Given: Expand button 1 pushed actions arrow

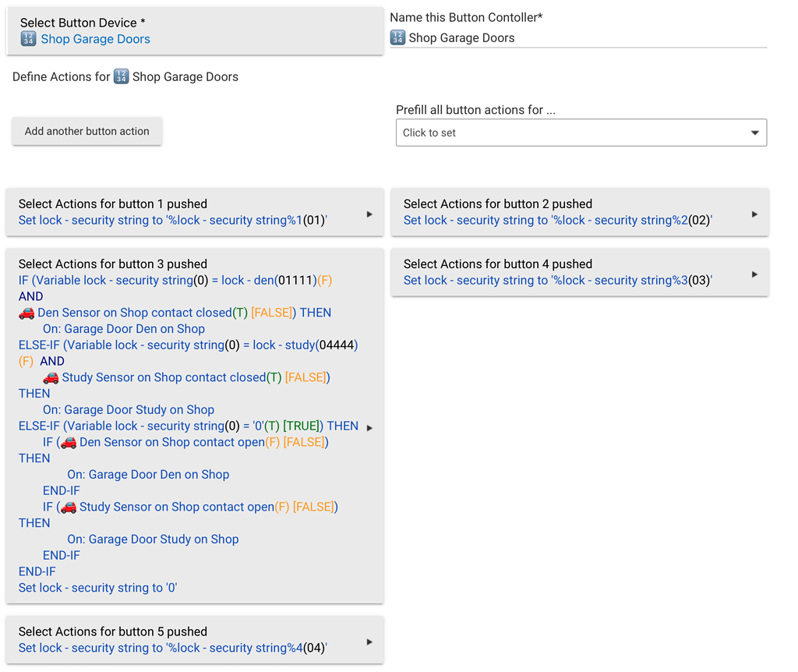Looking at the screenshot, I should pyautogui.click(x=369, y=214).
